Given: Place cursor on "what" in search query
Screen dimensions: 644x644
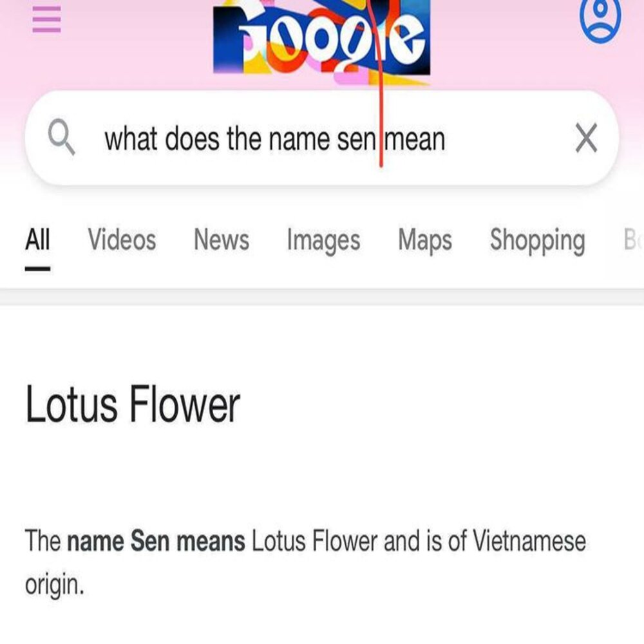Looking at the screenshot, I should click(131, 138).
